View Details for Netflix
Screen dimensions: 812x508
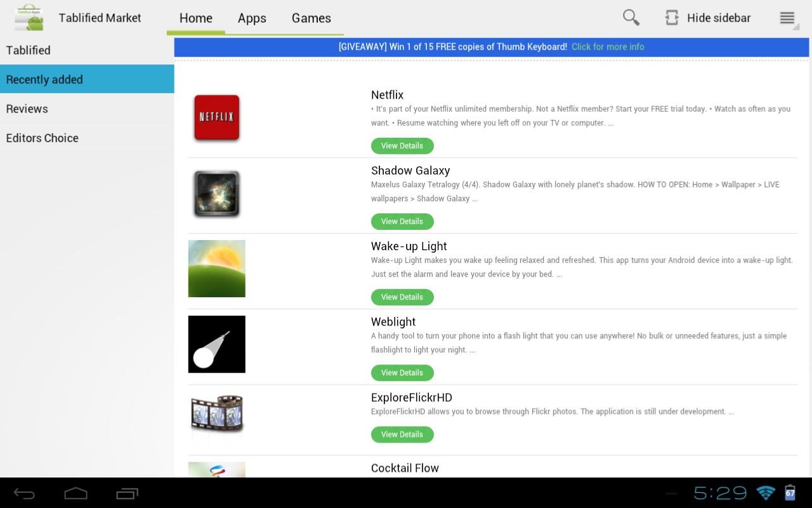point(402,145)
